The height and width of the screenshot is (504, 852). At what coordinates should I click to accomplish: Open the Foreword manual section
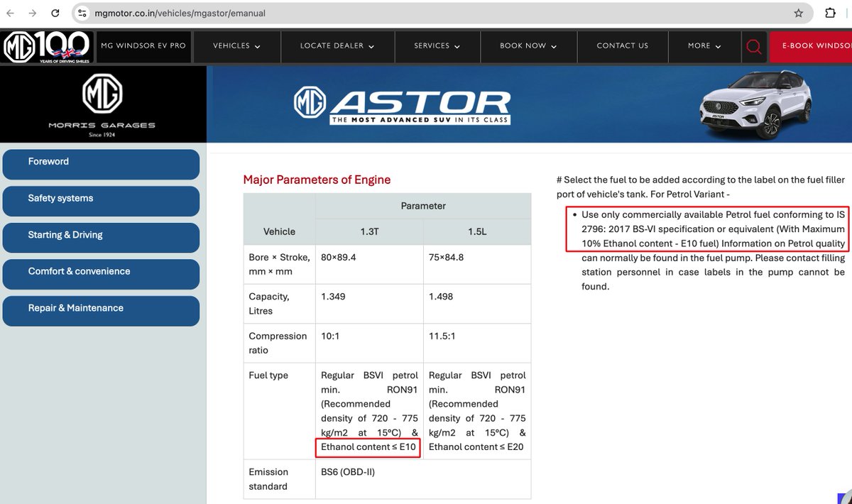101,164
